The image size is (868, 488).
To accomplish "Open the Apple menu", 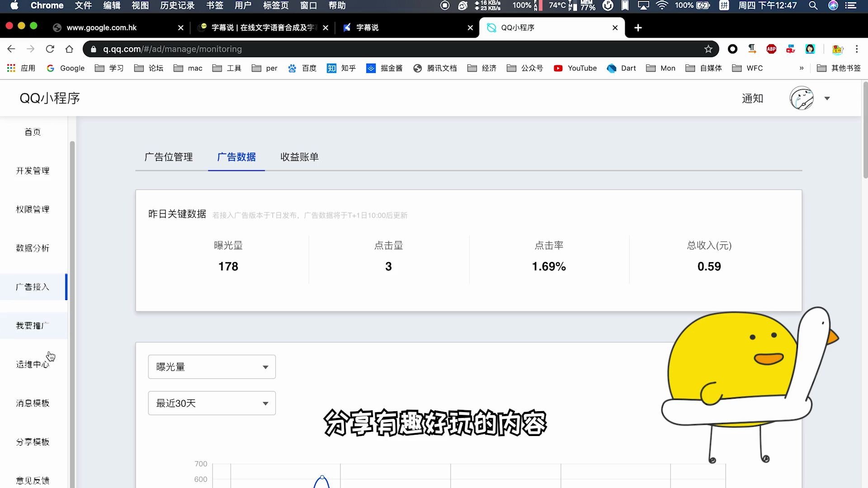I will click(x=14, y=5).
